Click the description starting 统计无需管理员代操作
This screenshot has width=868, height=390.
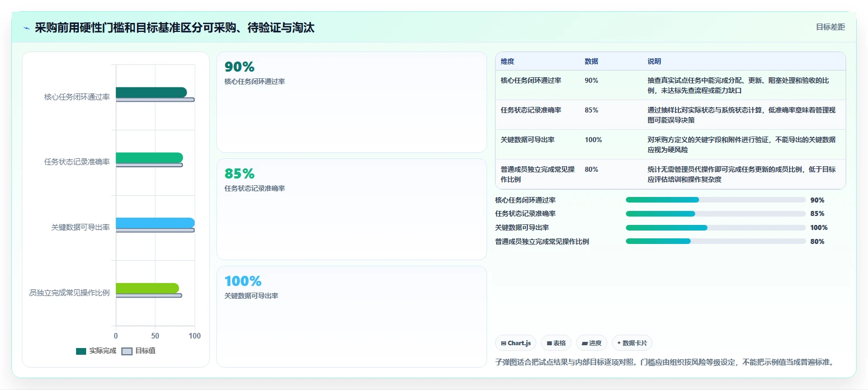[742, 174]
